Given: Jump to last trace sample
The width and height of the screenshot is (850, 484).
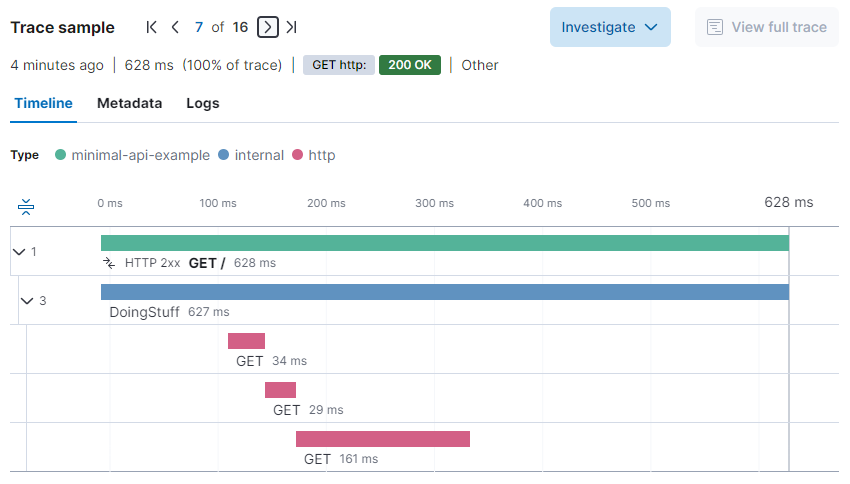Looking at the screenshot, I should pos(291,27).
